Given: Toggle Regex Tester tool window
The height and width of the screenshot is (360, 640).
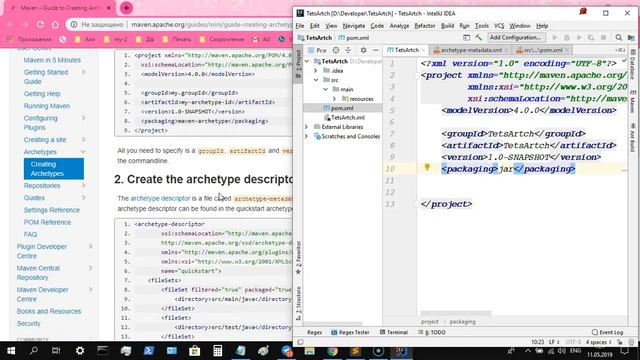Looking at the screenshot, I should click(x=351, y=332).
